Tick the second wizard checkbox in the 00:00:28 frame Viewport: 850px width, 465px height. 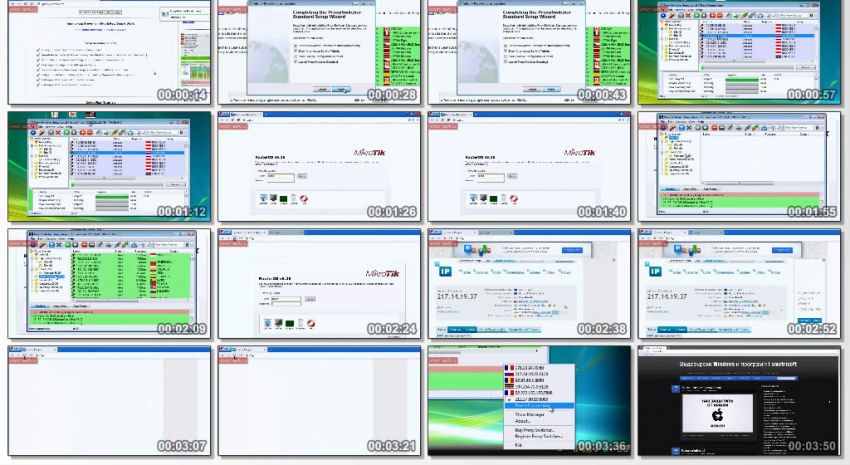point(297,49)
